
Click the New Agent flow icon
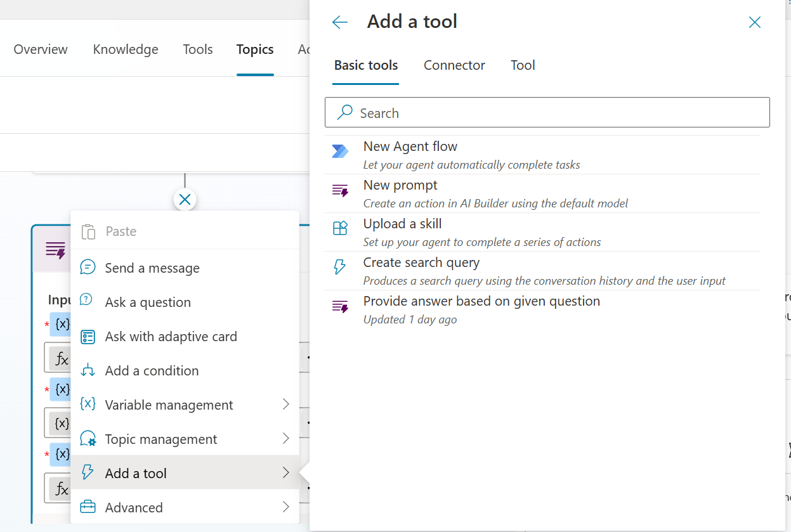point(341,152)
